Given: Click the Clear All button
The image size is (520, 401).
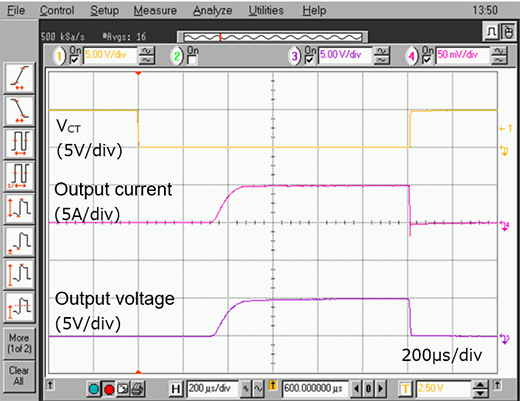Looking at the screenshot, I should (x=19, y=376).
